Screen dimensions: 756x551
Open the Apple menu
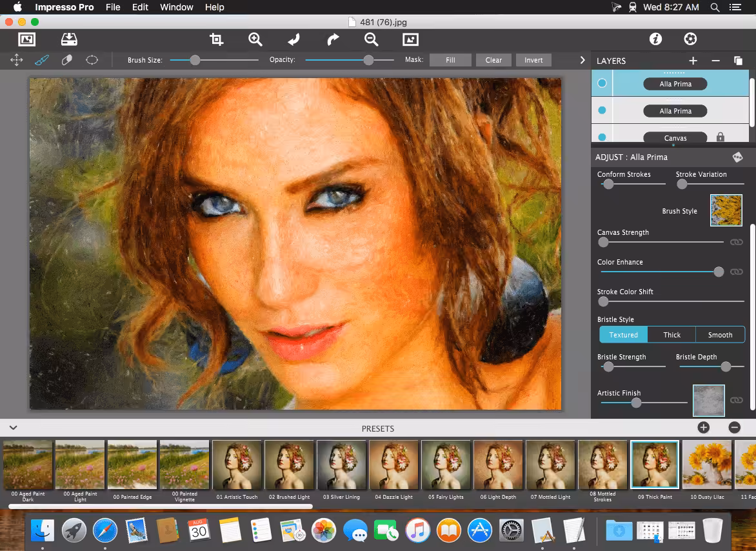pos(17,6)
